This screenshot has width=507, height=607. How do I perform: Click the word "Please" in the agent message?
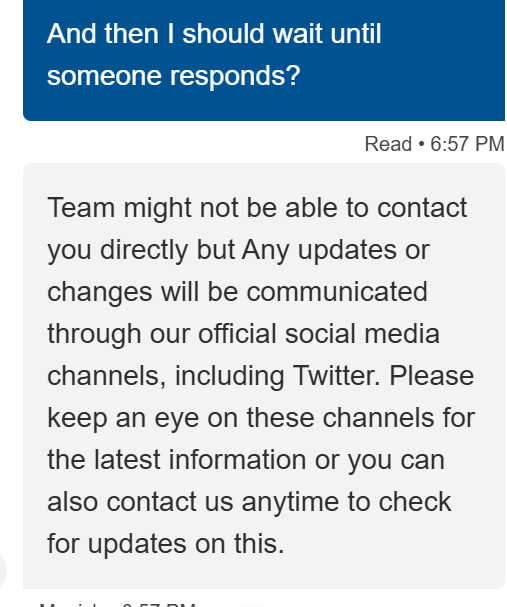[432, 376]
